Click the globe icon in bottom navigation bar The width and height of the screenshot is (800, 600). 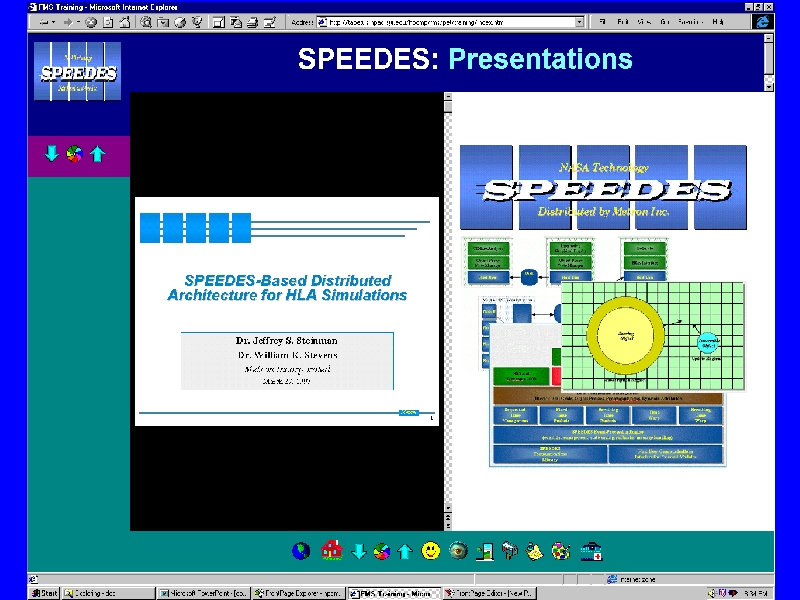301,551
